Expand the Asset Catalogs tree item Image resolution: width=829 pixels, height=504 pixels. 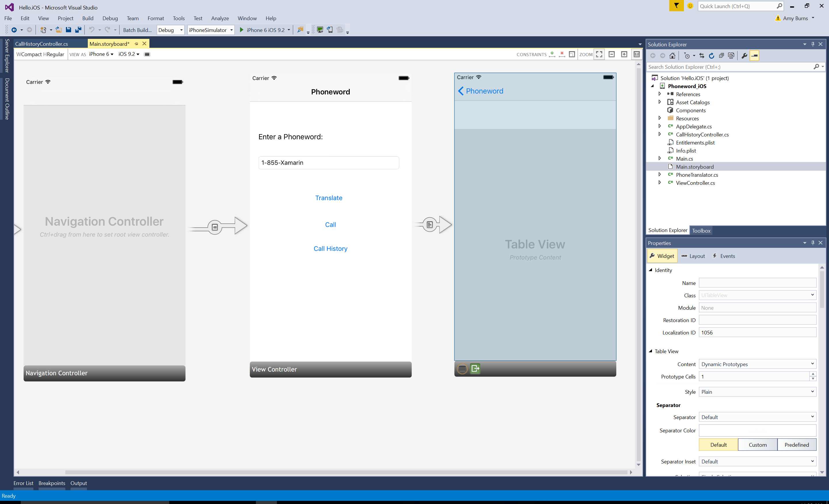(659, 102)
